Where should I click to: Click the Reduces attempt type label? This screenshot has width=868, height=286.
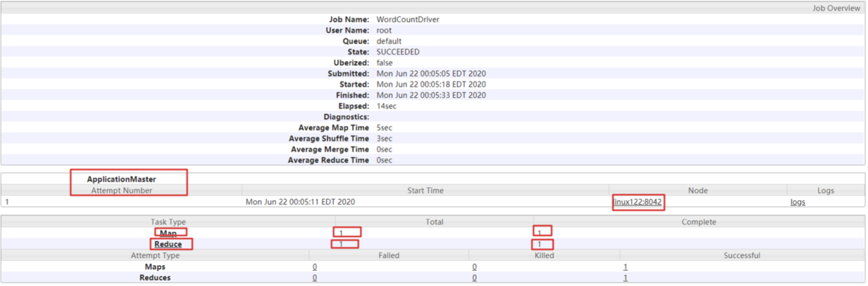point(155,278)
